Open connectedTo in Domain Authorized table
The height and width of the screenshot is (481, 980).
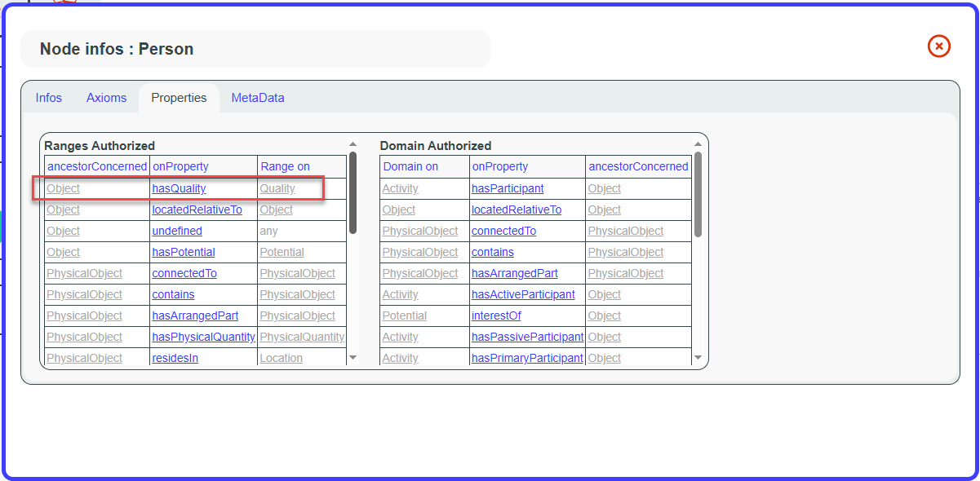503,231
